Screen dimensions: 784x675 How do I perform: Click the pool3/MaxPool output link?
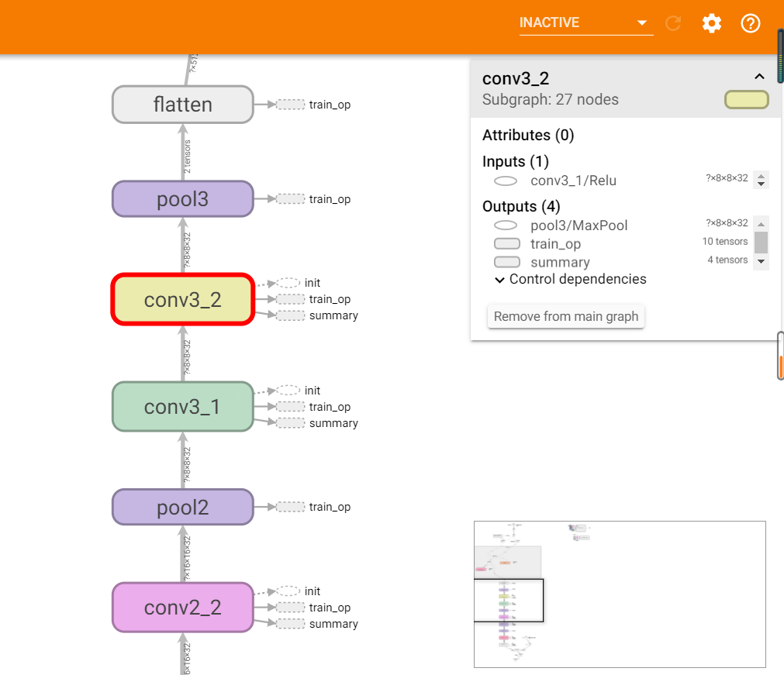[x=579, y=226]
